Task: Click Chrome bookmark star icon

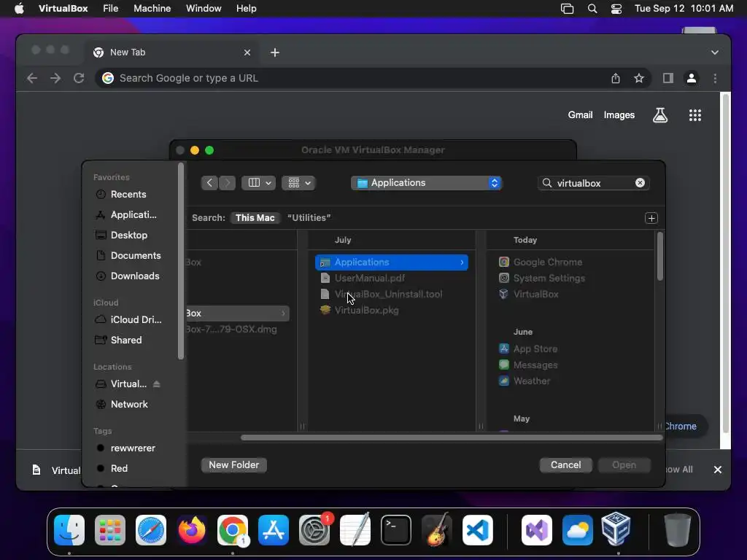Action: tap(639, 78)
